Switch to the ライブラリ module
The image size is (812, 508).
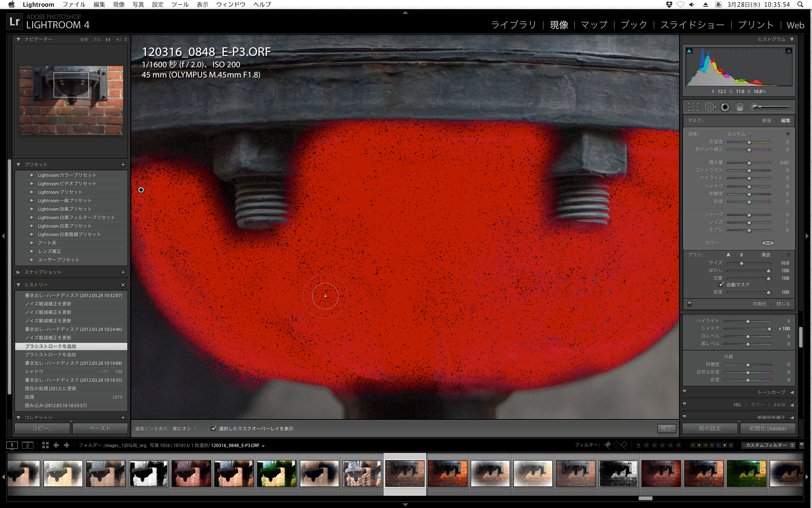513,25
